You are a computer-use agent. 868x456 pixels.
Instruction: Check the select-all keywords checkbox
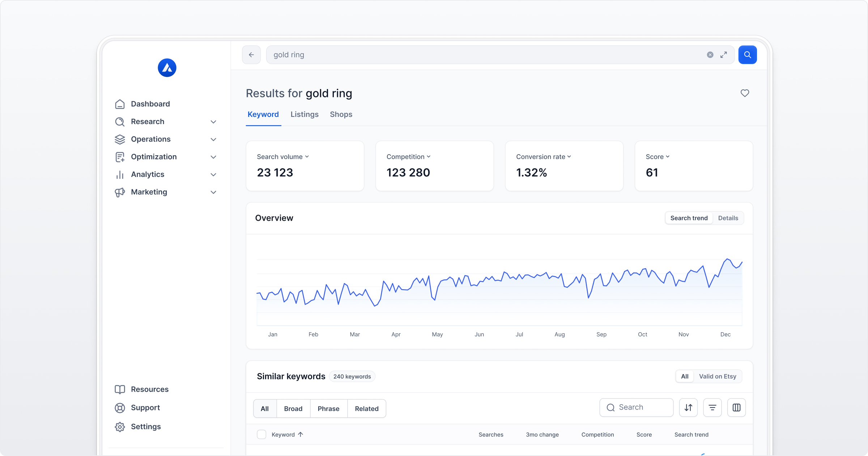coord(261,434)
